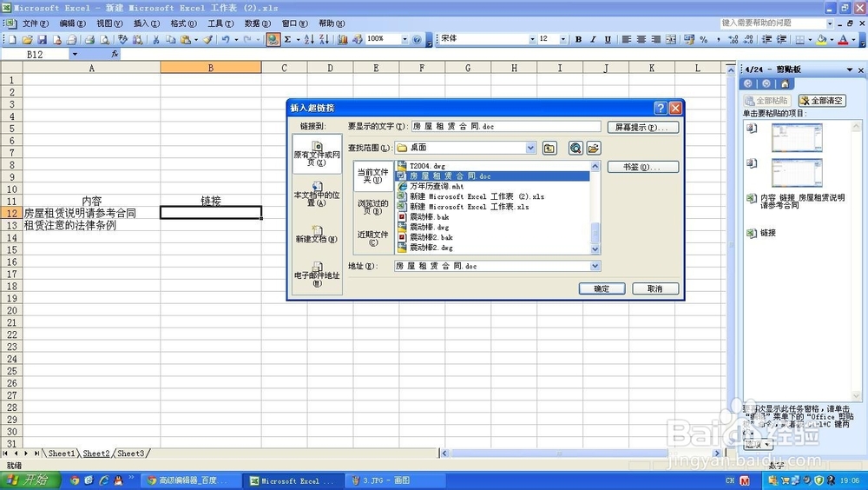Image resolution: width=868 pixels, height=490 pixels.
Task: Select T2004.dwg in the file list
Action: pyautogui.click(x=427, y=166)
